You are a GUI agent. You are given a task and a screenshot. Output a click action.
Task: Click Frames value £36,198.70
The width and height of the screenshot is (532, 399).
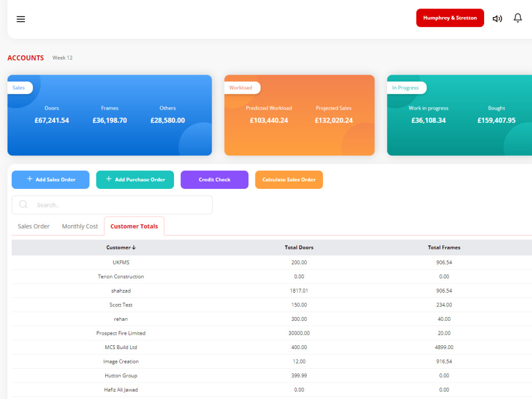pos(110,120)
